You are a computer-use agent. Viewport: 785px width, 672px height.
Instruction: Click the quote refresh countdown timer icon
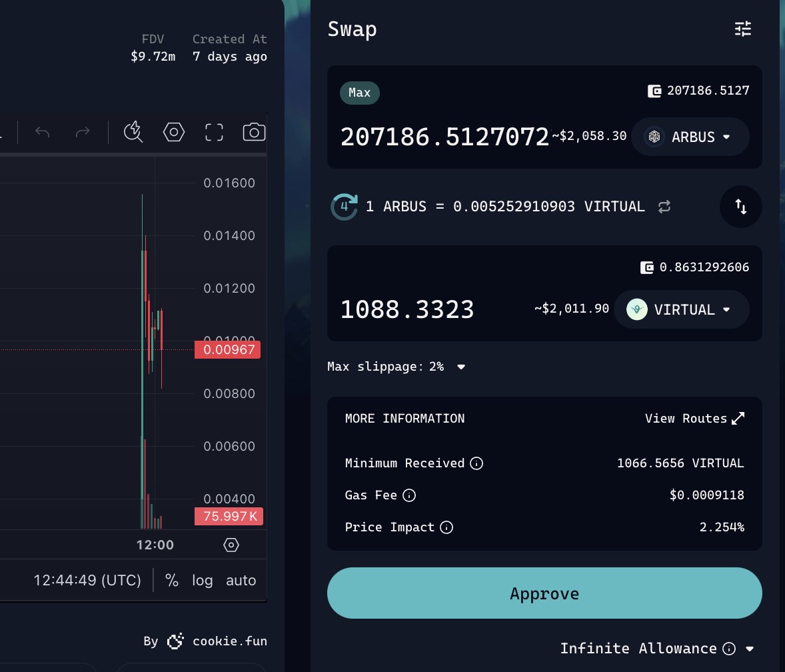pos(345,207)
